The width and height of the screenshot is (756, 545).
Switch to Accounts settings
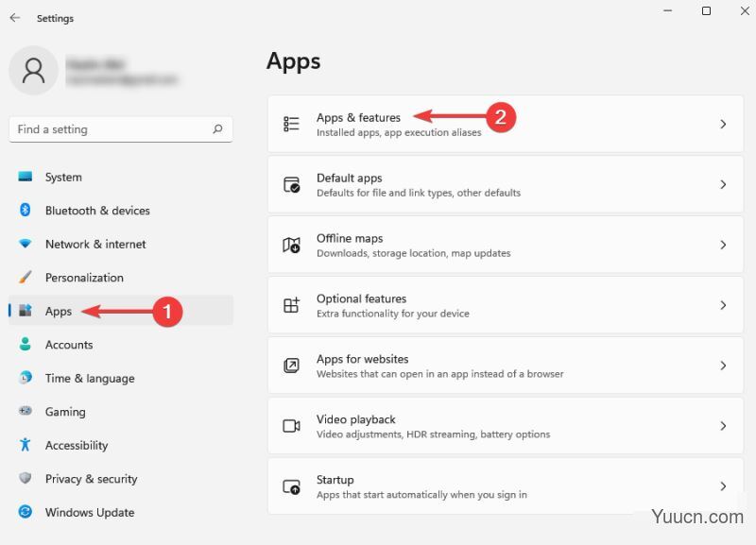coord(121,344)
